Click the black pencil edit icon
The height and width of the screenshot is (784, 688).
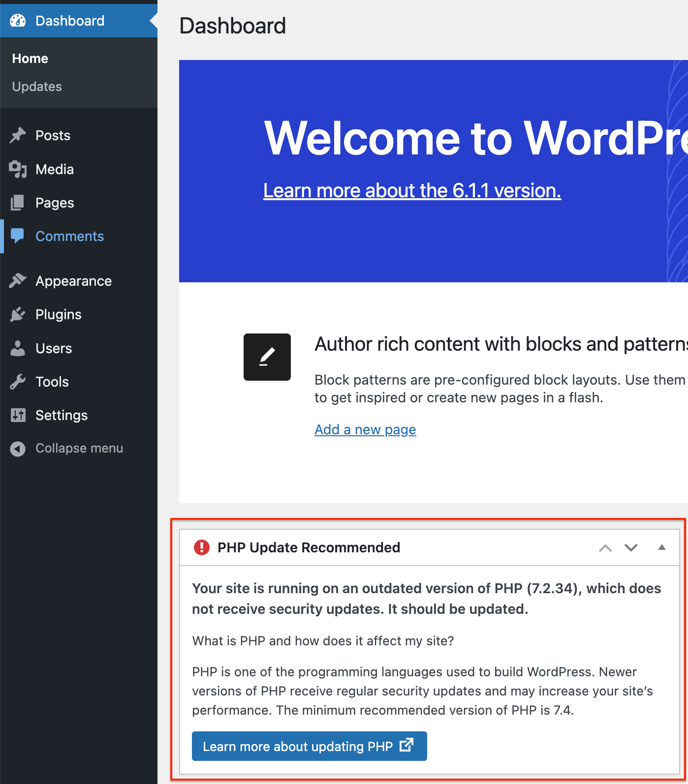click(x=267, y=357)
